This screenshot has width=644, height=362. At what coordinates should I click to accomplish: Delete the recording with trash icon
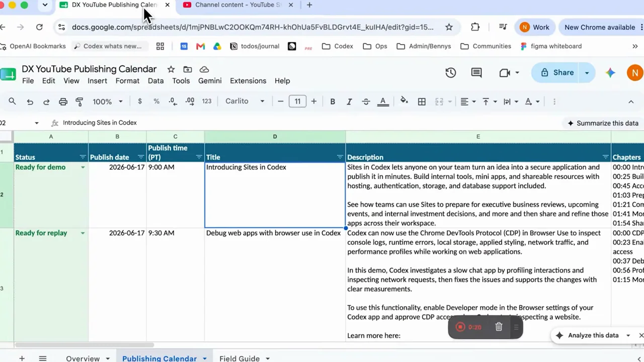pyautogui.click(x=499, y=327)
